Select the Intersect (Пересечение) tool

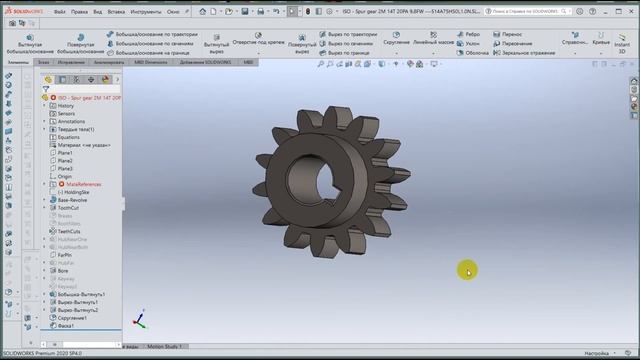pos(513,43)
